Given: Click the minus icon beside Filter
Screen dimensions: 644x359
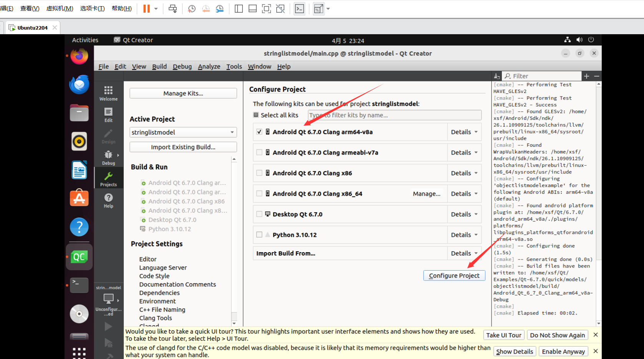Looking at the screenshot, I should click(597, 76).
